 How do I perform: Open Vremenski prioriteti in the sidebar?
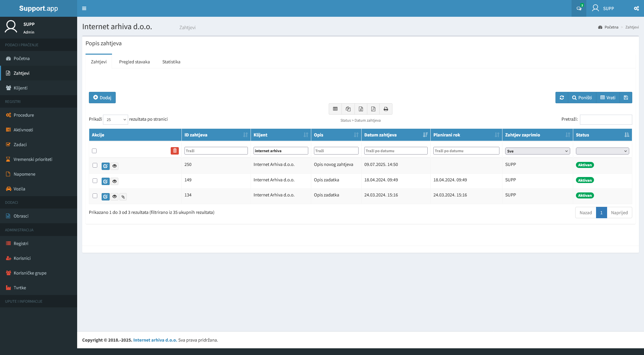(39, 159)
